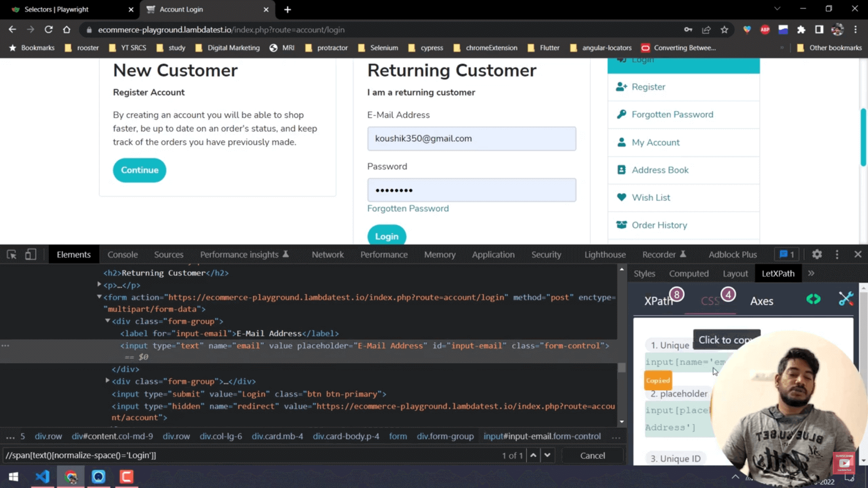This screenshot has width=868, height=488.
Task: Click the browser extensions puzzle icon
Action: (802, 30)
